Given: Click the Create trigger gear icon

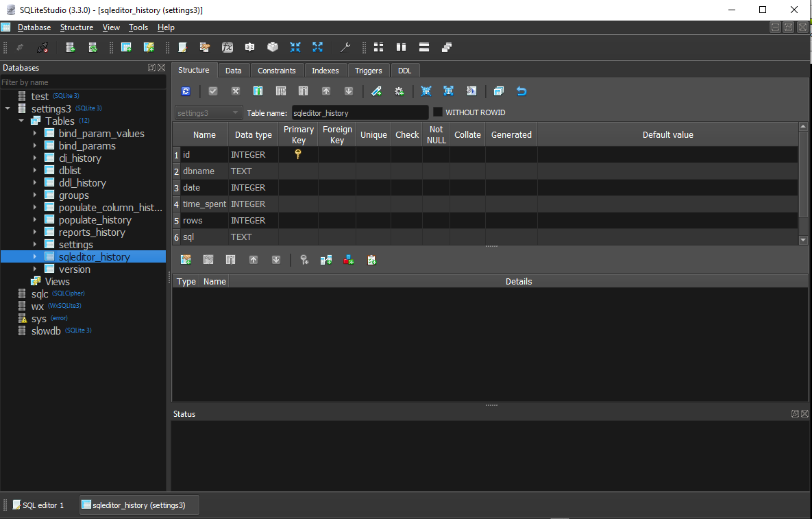Looking at the screenshot, I should [399, 91].
